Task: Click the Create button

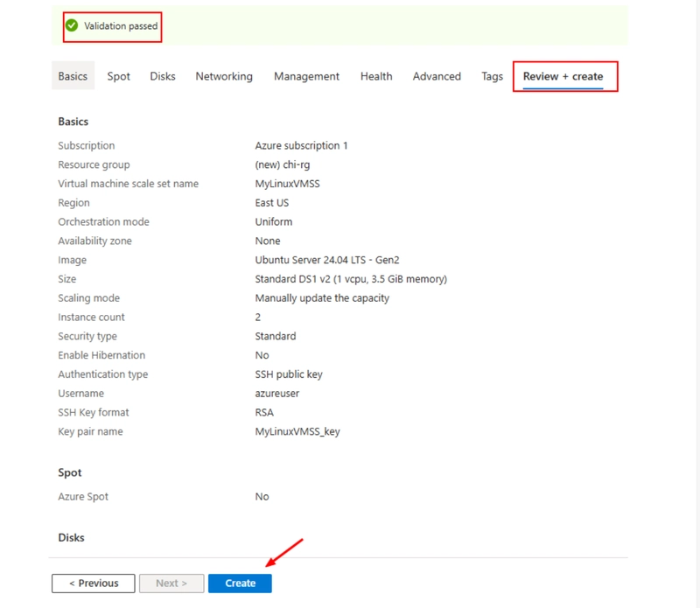Action: point(240,583)
